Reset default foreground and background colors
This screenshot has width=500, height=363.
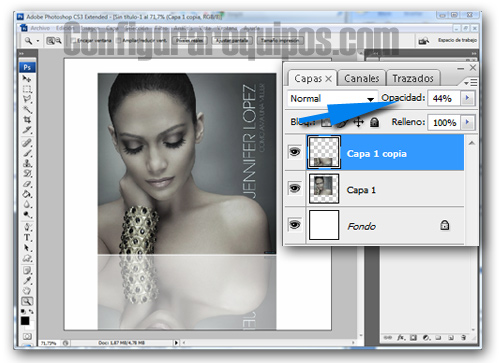click(x=23, y=311)
